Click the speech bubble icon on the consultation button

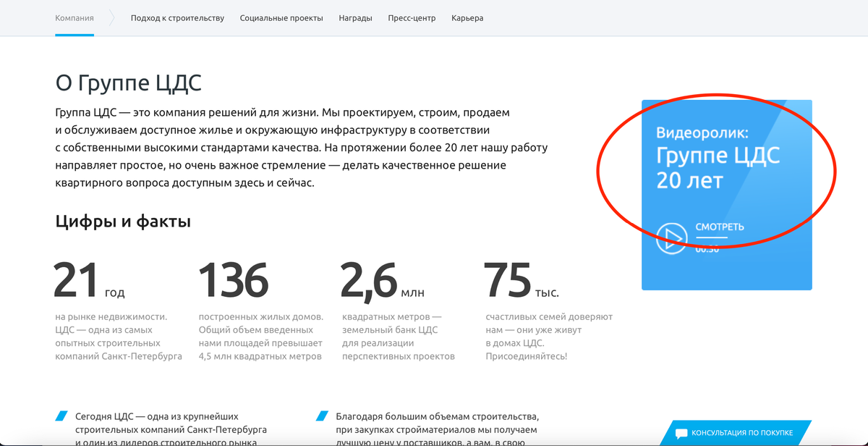pos(681,434)
